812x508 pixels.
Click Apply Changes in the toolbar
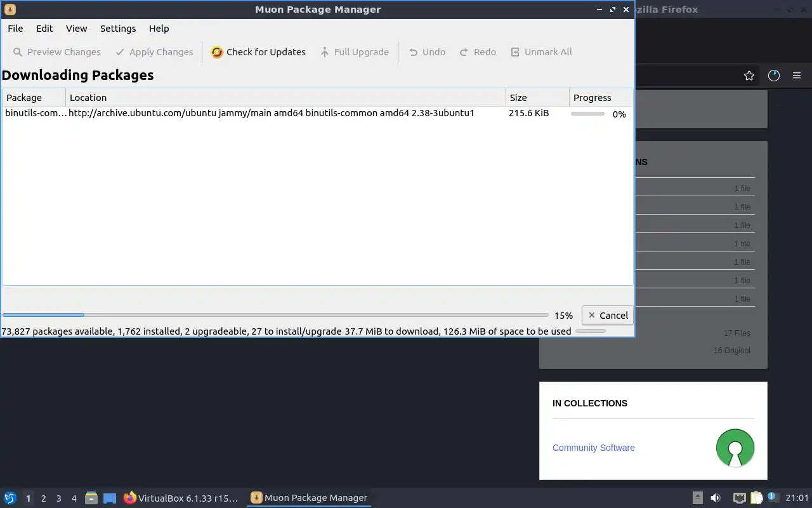click(154, 52)
